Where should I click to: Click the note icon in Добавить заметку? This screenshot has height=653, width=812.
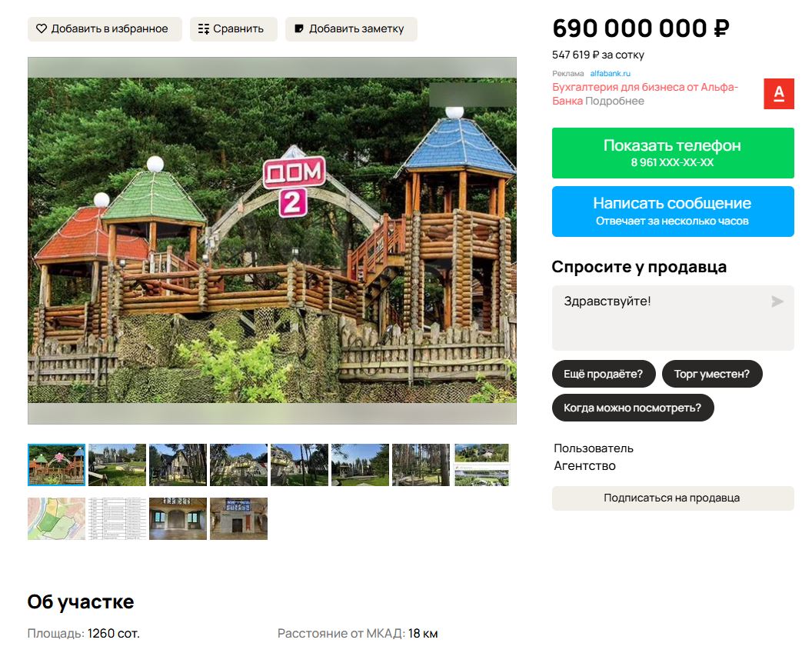(x=299, y=29)
